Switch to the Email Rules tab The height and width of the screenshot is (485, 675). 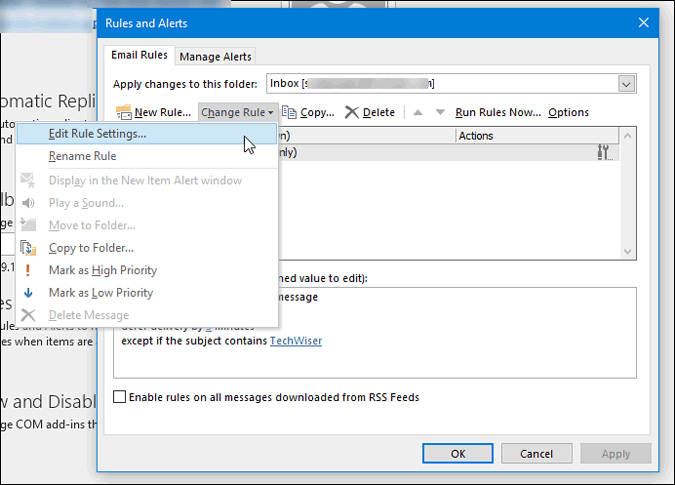point(139,56)
